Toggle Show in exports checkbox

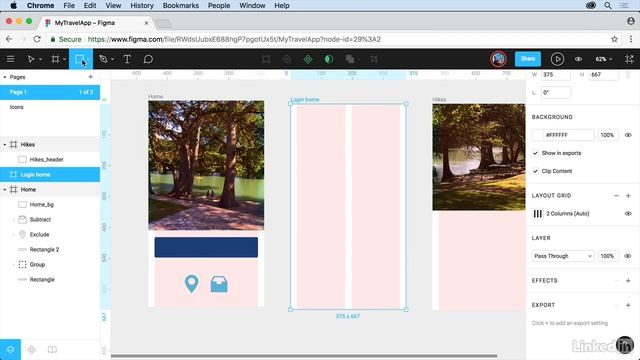pos(536,153)
